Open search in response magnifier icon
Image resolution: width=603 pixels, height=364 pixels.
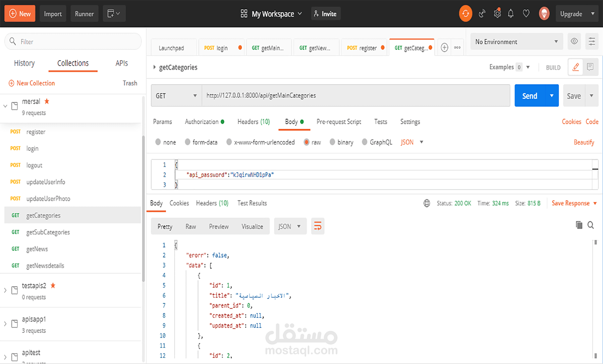point(590,225)
